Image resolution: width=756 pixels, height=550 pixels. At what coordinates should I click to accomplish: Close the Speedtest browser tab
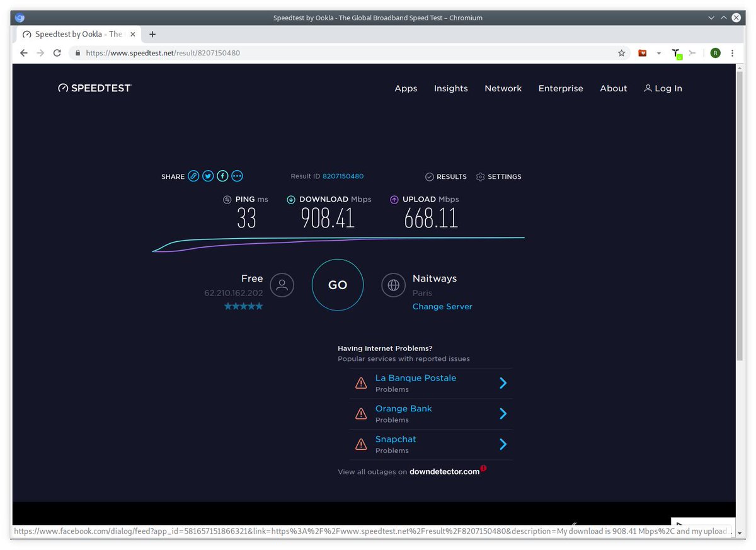click(x=132, y=34)
